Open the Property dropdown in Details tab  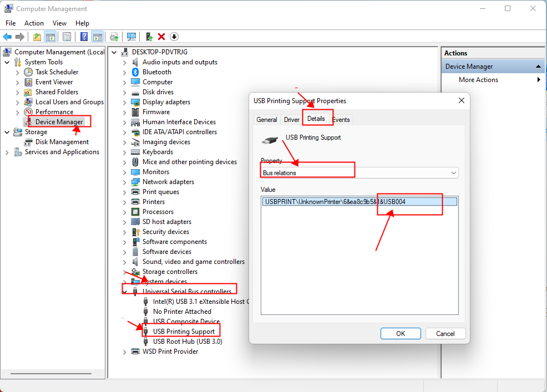coord(454,172)
